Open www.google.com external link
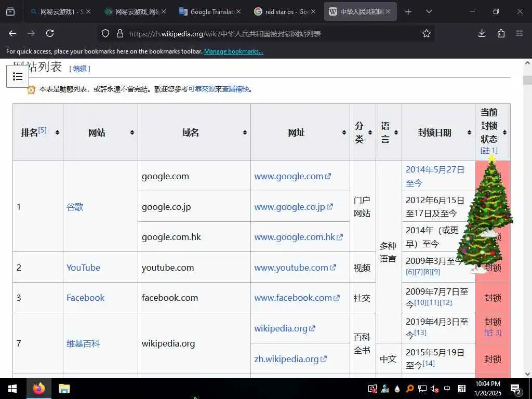The height and width of the screenshot is (399, 532). 292,176
